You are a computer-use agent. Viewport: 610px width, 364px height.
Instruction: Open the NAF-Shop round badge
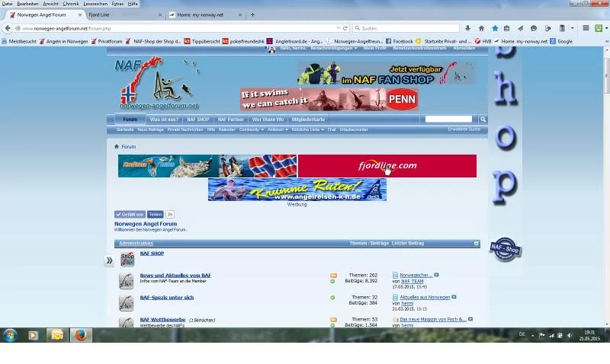[x=505, y=249]
